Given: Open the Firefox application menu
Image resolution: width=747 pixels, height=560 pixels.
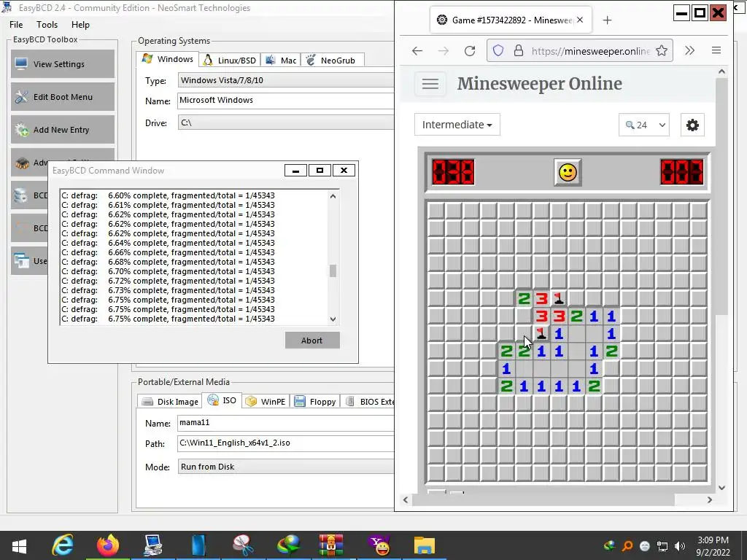Looking at the screenshot, I should pyautogui.click(x=716, y=50).
